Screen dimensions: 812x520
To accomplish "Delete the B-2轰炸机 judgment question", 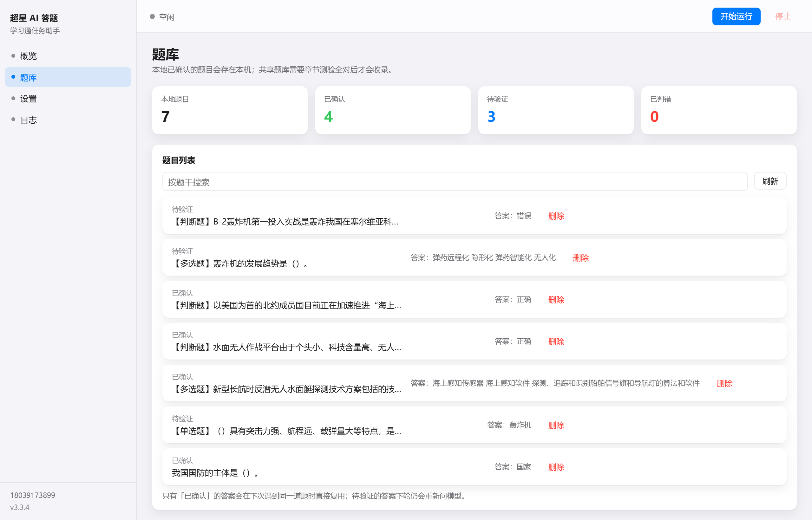I will pos(556,216).
